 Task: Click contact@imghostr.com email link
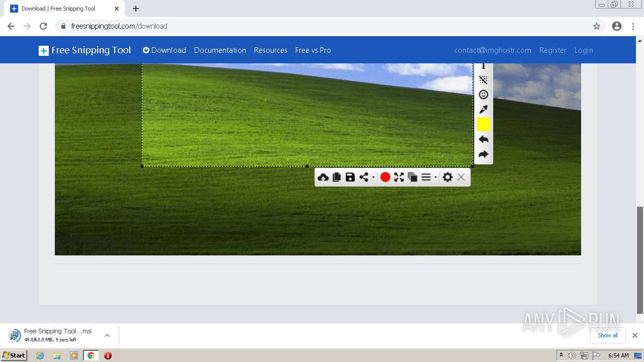[x=493, y=50]
